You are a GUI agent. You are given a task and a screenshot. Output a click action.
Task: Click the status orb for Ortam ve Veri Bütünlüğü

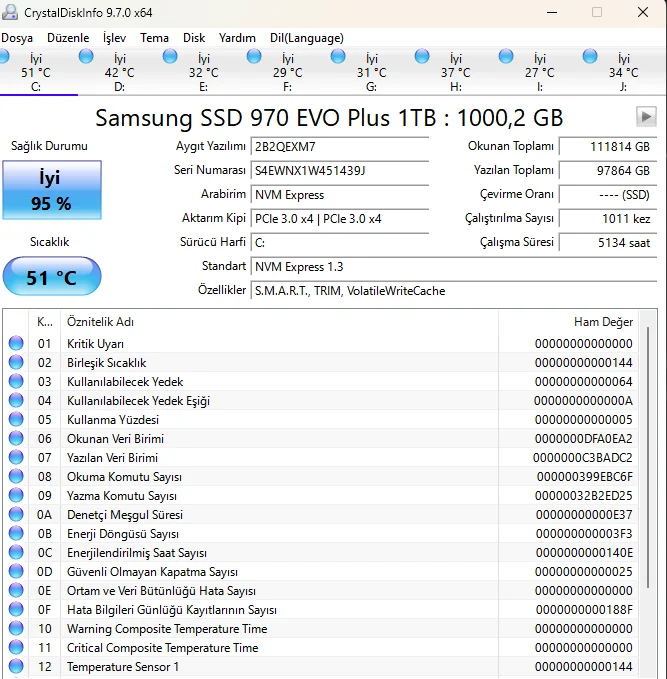click(x=16, y=591)
